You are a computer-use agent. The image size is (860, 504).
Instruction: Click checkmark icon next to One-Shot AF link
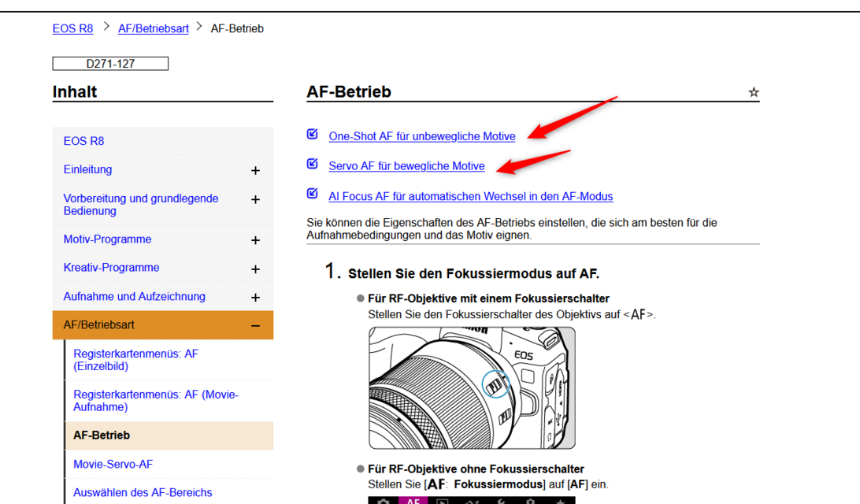coord(313,135)
